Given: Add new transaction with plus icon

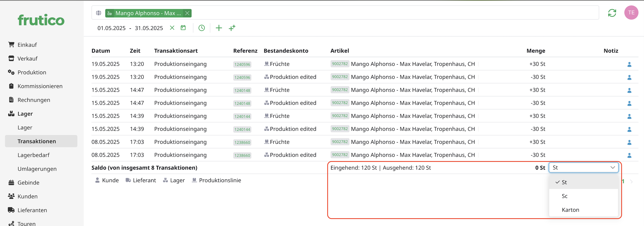Looking at the screenshot, I should pyautogui.click(x=219, y=28).
